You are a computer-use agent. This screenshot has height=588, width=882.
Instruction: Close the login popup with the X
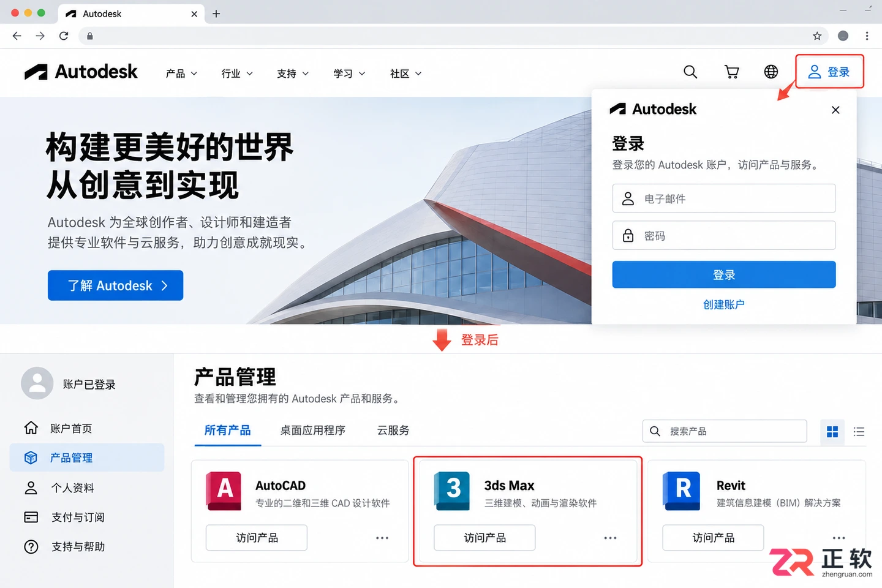(835, 110)
